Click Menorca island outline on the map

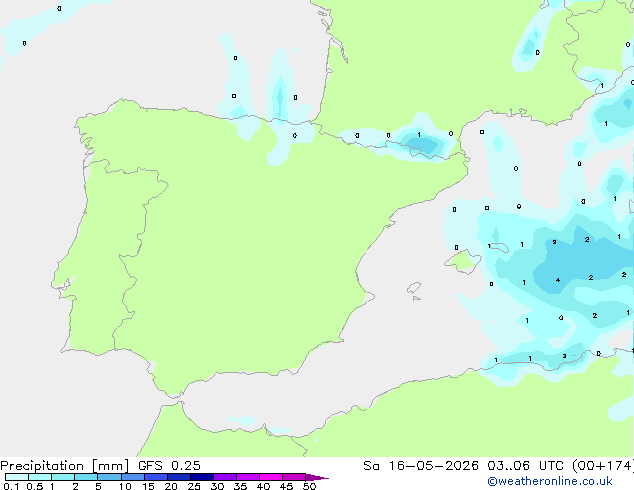(x=500, y=247)
